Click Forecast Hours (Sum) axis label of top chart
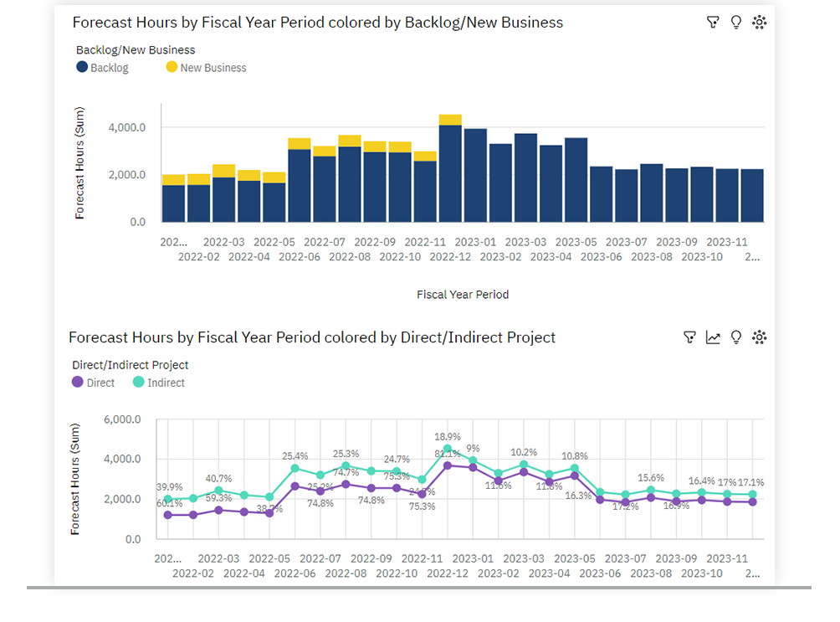The image size is (840, 622). coord(79,163)
